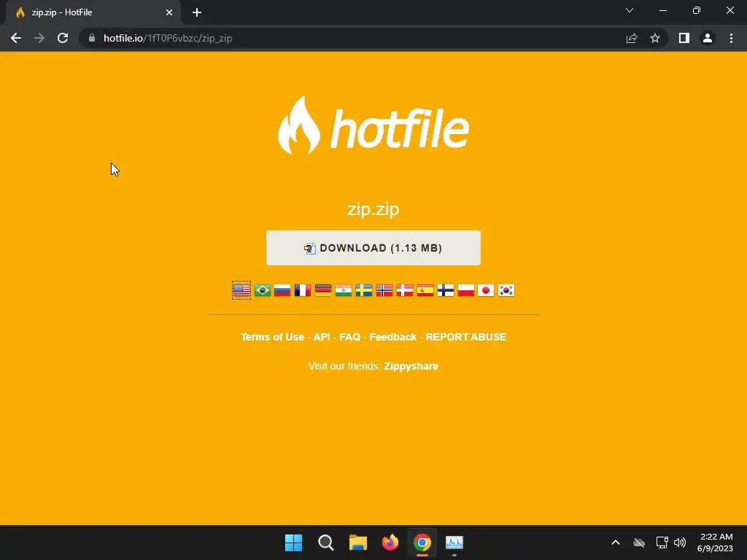
Task: Switch language with the Russian flag
Action: (x=282, y=290)
